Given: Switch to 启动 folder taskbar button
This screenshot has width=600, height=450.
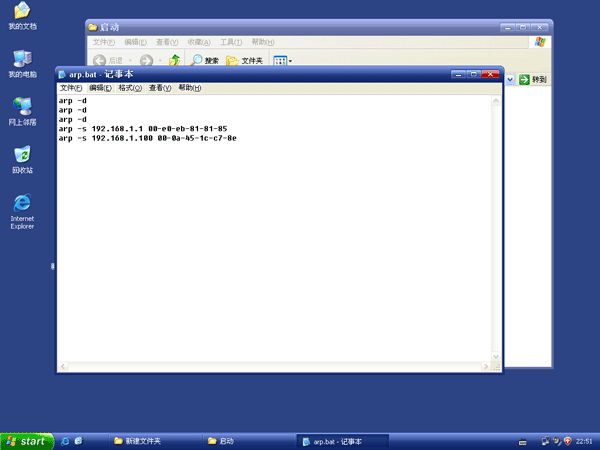Looking at the screenshot, I should (249, 441).
